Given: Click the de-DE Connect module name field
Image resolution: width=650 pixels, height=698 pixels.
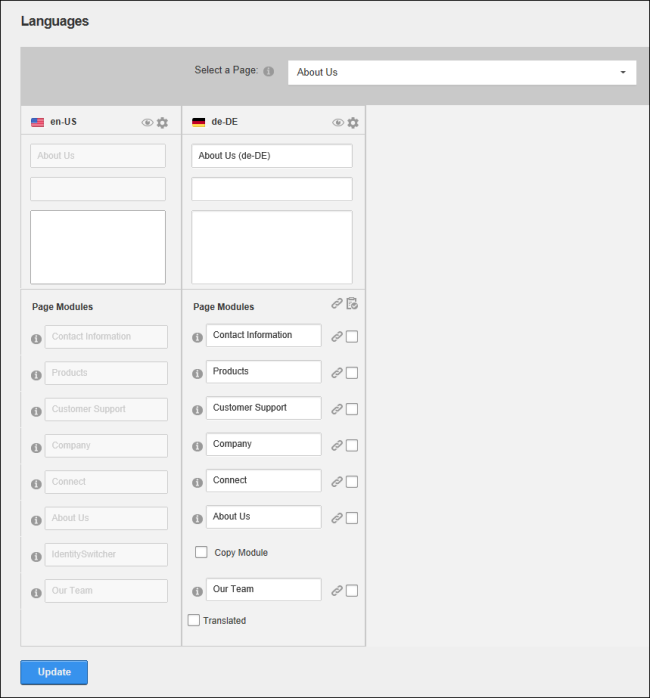Looking at the screenshot, I should [x=264, y=480].
